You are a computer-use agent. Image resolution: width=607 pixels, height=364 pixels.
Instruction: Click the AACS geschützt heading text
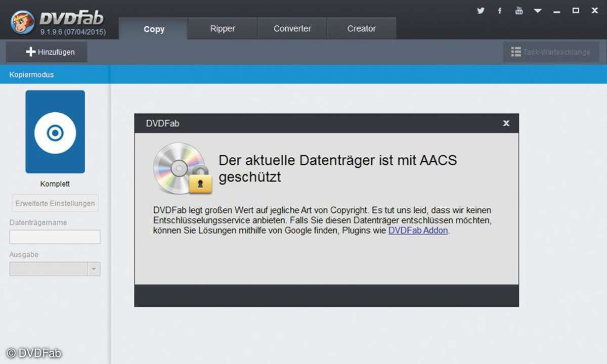coord(337,169)
